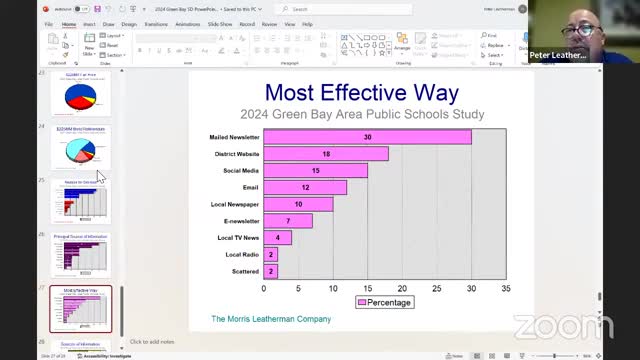
Task: Open the Replace dropdown arrow
Action: tap(509, 45)
